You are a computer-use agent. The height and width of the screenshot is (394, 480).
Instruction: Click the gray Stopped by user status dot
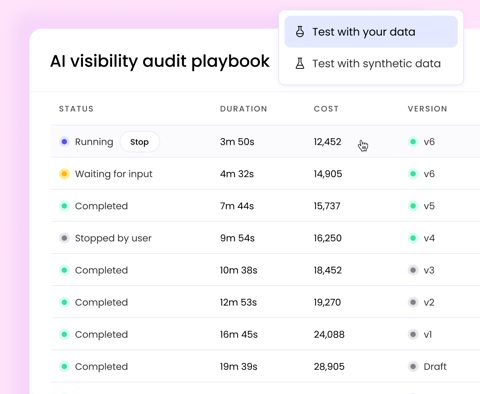(x=64, y=238)
